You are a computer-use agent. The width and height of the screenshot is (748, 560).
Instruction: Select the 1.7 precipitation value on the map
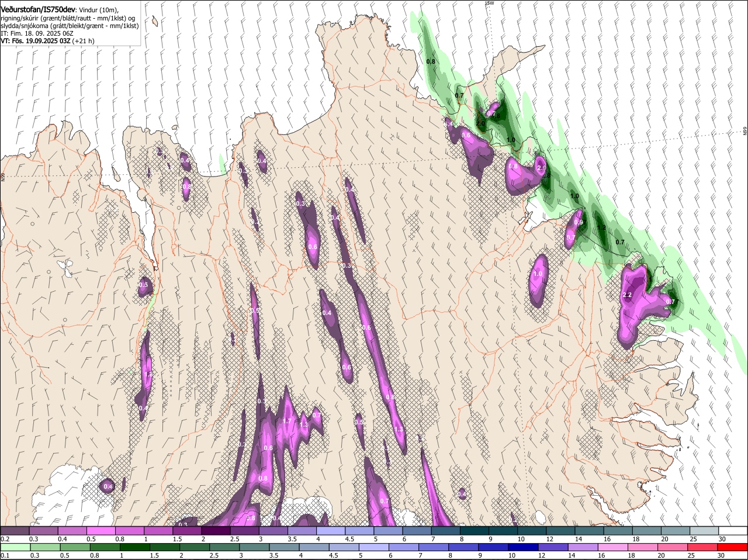tap(287, 421)
